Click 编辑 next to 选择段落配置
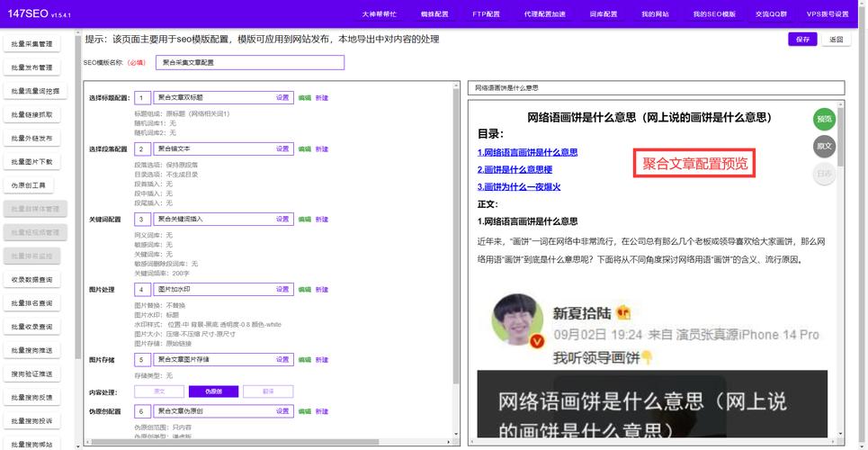The width and height of the screenshot is (868, 450). pos(304,149)
